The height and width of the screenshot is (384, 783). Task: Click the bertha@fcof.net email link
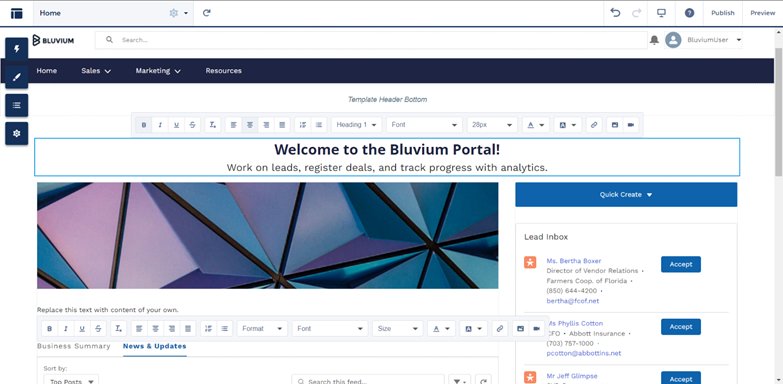573,301
